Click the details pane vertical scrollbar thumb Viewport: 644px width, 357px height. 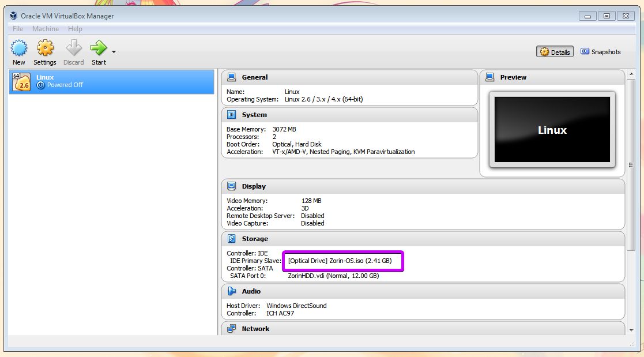[631, 165]
